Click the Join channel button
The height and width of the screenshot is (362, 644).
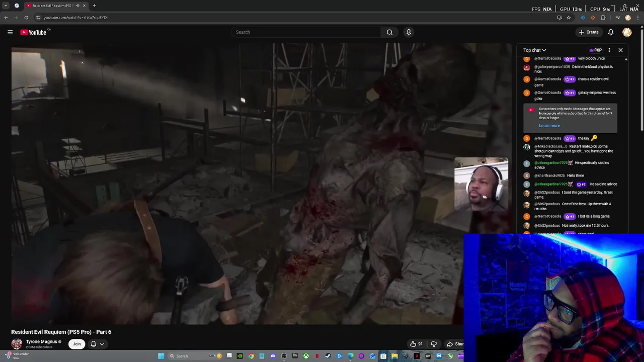click(76, 344)
